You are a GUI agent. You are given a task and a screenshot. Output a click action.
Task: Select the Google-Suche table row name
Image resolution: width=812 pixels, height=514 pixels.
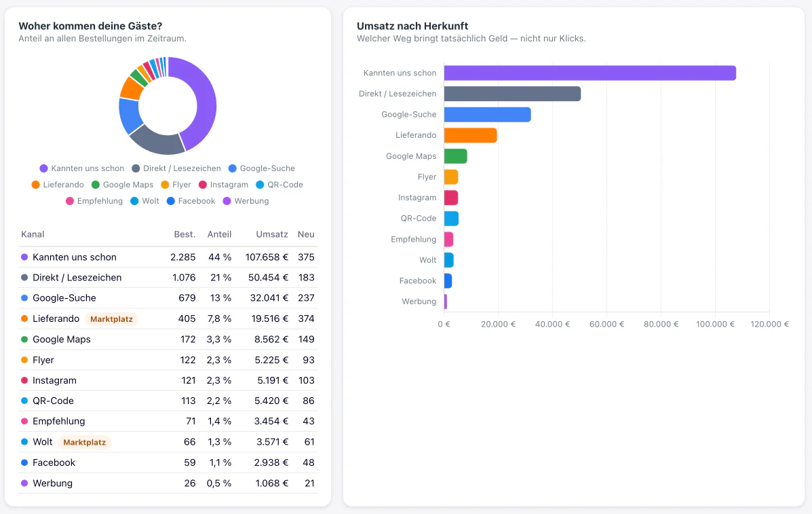[x=64, y=298]
